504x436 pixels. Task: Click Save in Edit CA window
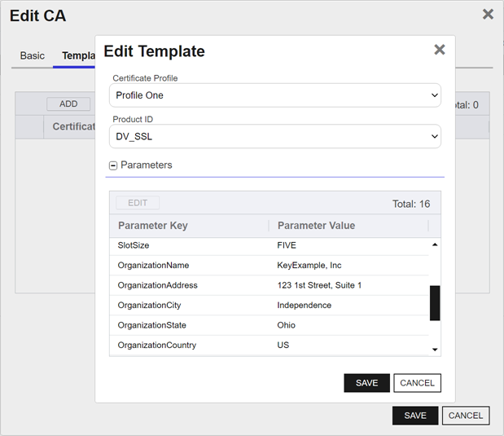click(414, 416)
